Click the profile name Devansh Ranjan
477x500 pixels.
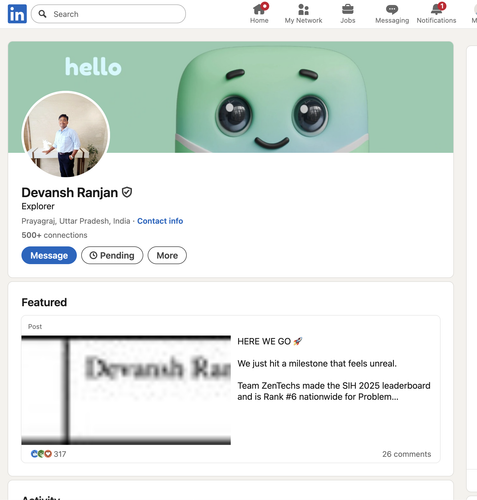70,192
